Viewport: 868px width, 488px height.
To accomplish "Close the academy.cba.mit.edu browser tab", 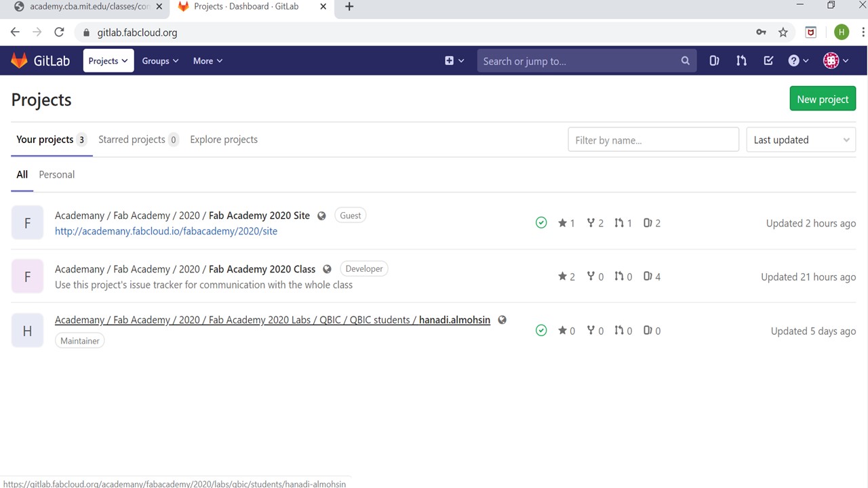I will [159, 7].
